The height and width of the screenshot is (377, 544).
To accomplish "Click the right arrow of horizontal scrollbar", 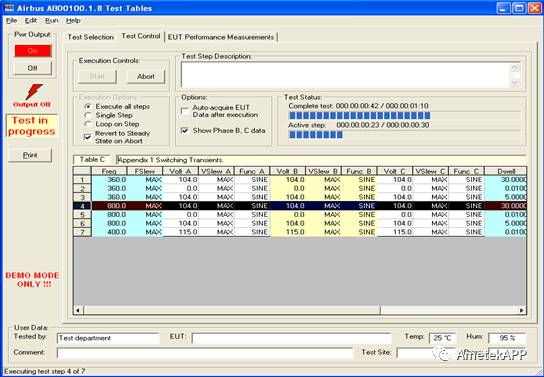I will click(521, 310).
